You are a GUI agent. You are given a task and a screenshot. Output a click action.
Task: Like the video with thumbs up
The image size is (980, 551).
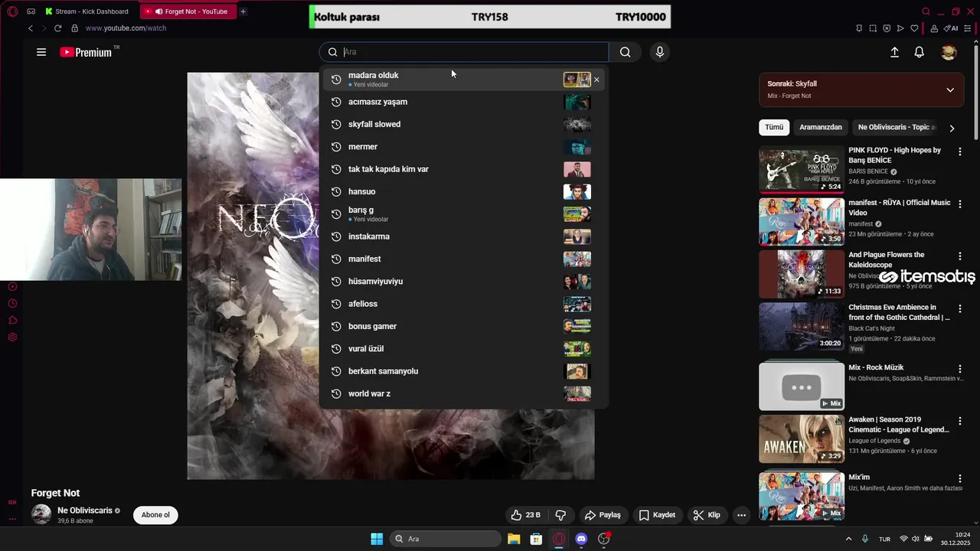tap(526, 515)
